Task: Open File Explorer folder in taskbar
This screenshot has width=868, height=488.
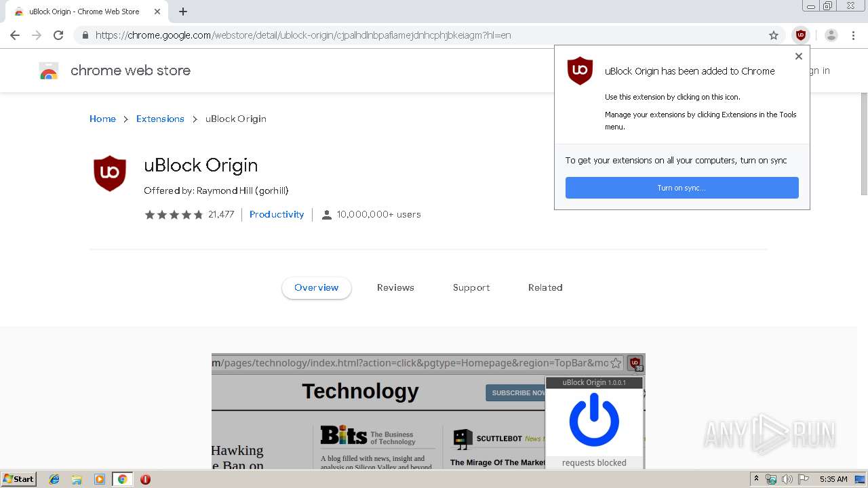Action: [x=77, y=479]
